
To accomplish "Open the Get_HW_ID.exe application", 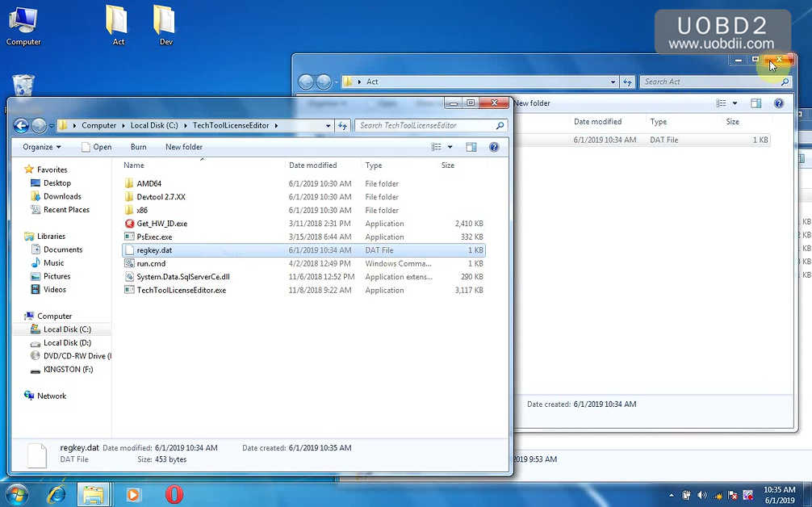I will tap(161, 224).
